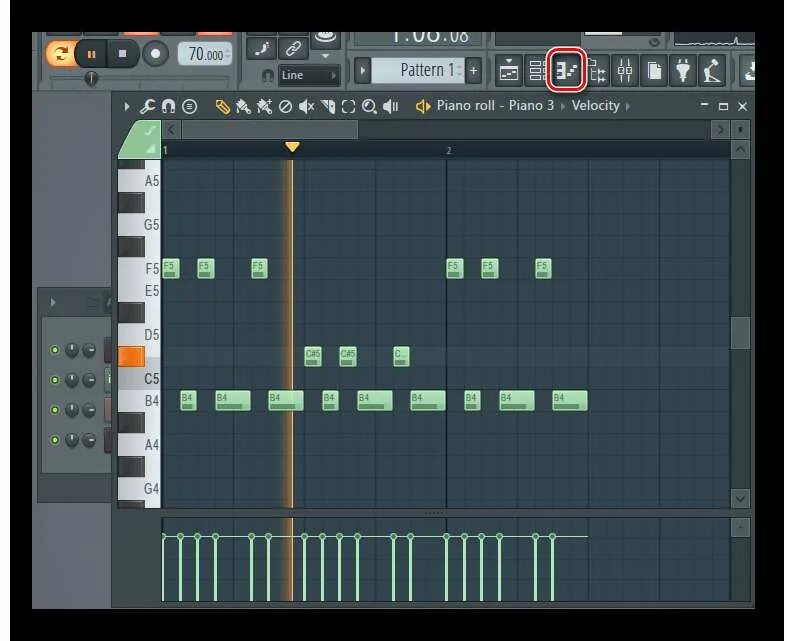Click the yellow playhead marker
Image resolution: width=787 pixels, height=641 pixels.
pos(292,147)
